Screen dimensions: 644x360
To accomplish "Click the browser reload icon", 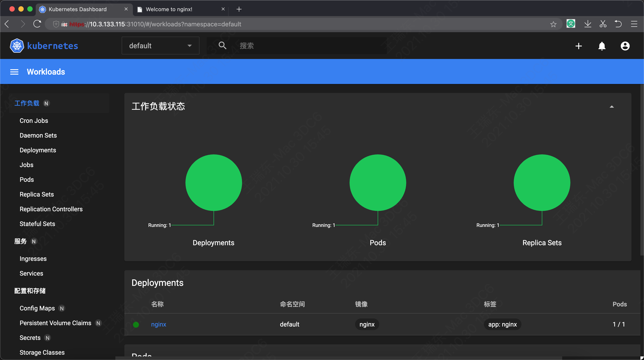I will pyautogui.click(x=37, y=24).
